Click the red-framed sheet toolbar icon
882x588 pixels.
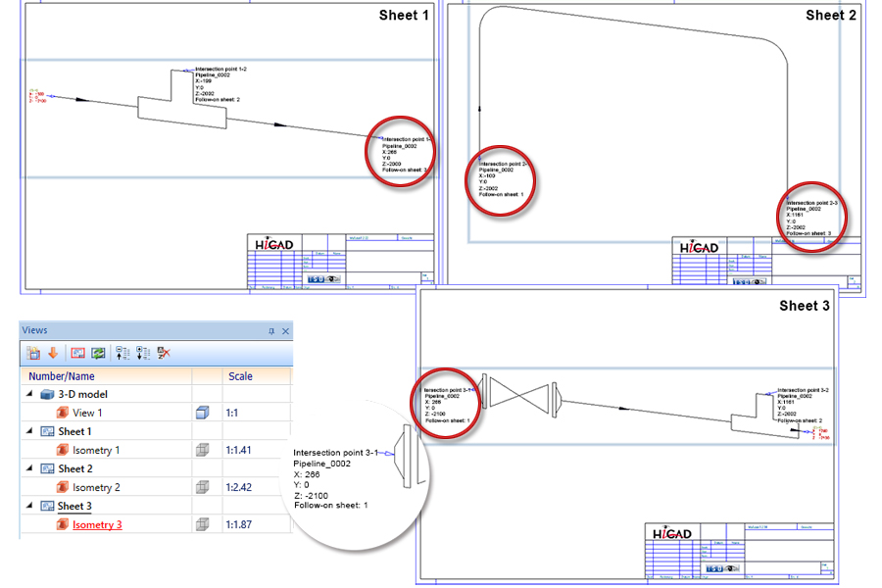tap(77, 354)
